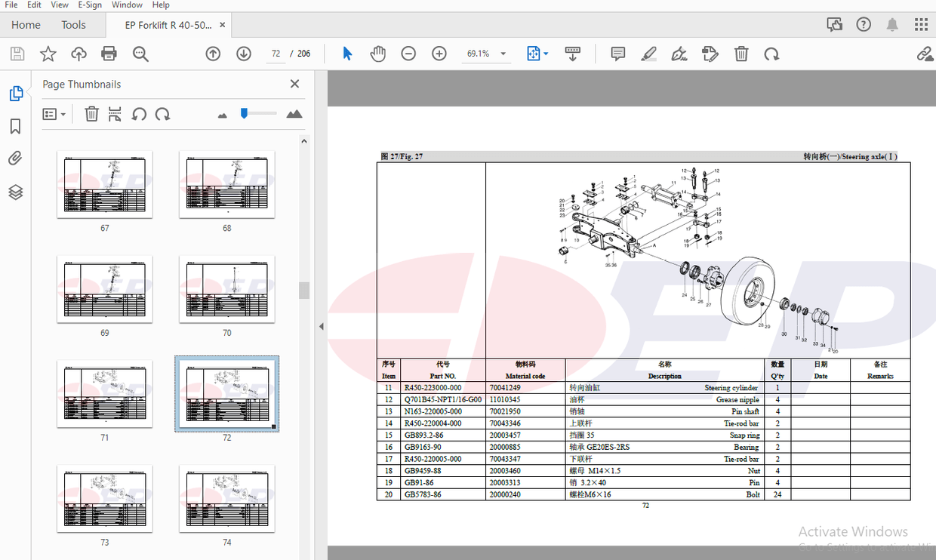Screen dimensions: 936x560
Task: Select the page 68 thumbnail
Action: (227, 184)
